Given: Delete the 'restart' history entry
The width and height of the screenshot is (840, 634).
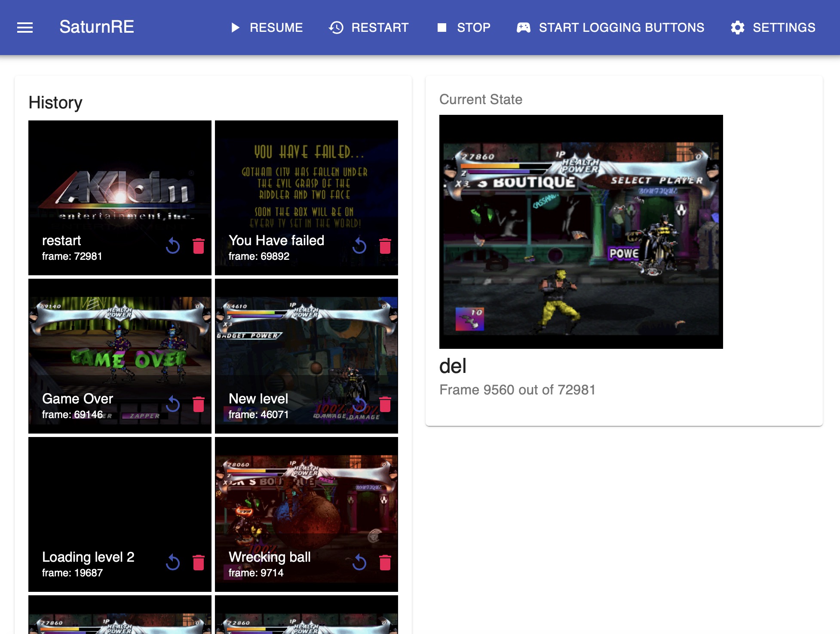Looking at the screenshot, I should (199, 246).
